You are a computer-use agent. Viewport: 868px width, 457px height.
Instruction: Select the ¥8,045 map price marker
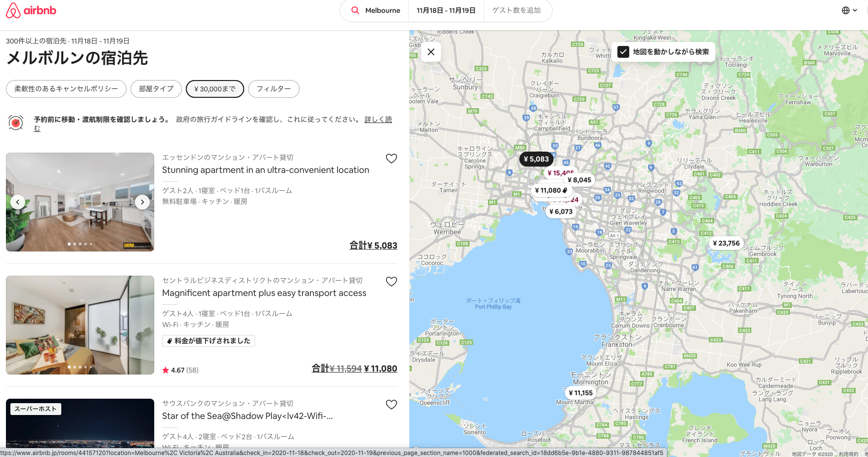579,180
